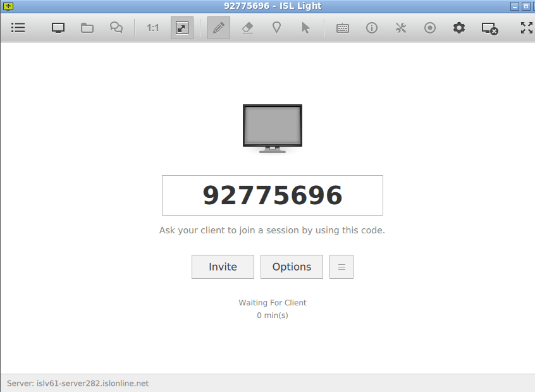Open the main menu list icon
Image resolution: width=535 pixels, height=392 pixels.
pos(18,28)
